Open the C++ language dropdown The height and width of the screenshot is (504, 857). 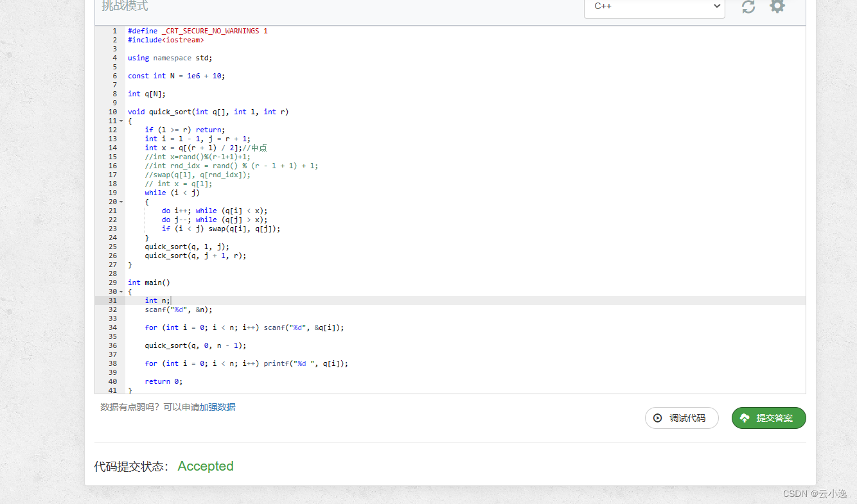pyautogui.click(x=654, y=6)
